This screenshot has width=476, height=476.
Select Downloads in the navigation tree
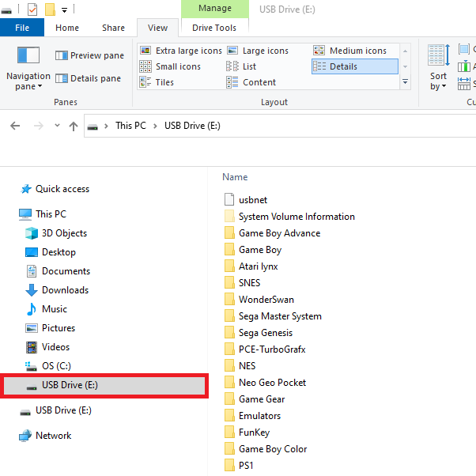(x=65, y=290)
